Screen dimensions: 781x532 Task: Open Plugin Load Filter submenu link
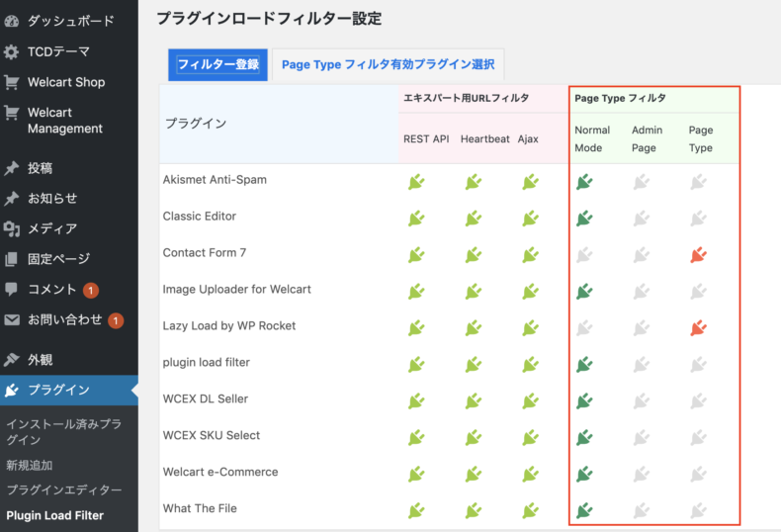pos(54,515)
